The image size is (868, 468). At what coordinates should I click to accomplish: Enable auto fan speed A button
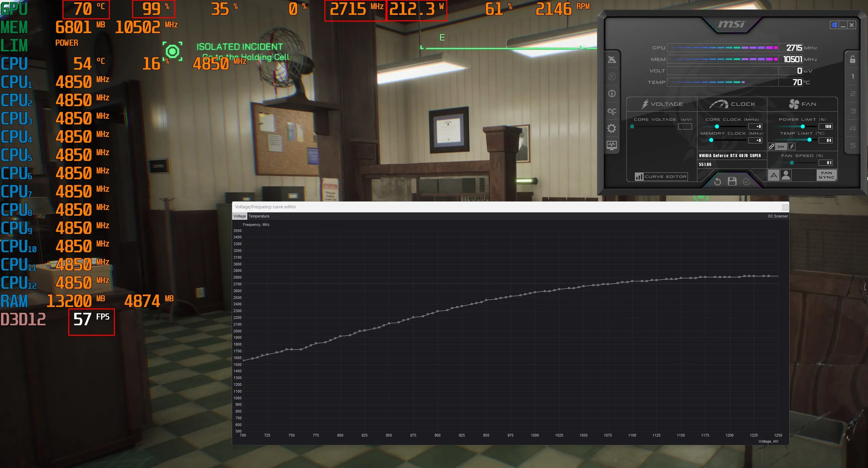coord(774,175)
